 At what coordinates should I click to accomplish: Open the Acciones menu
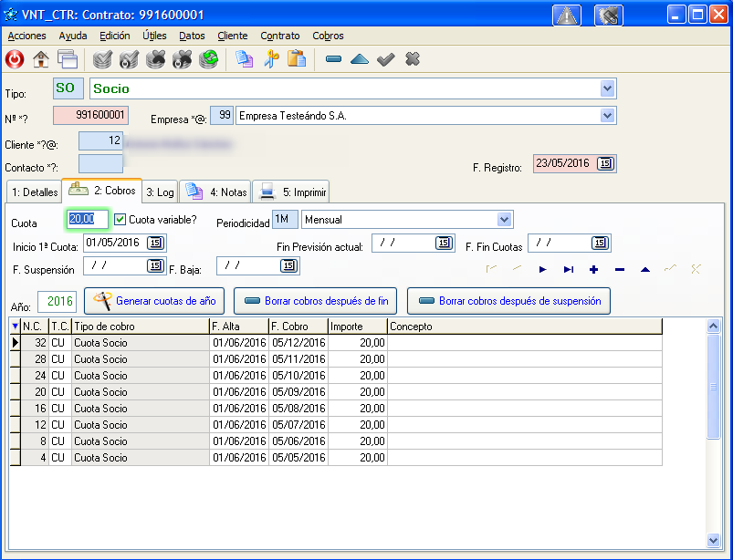tap(27, 36)
